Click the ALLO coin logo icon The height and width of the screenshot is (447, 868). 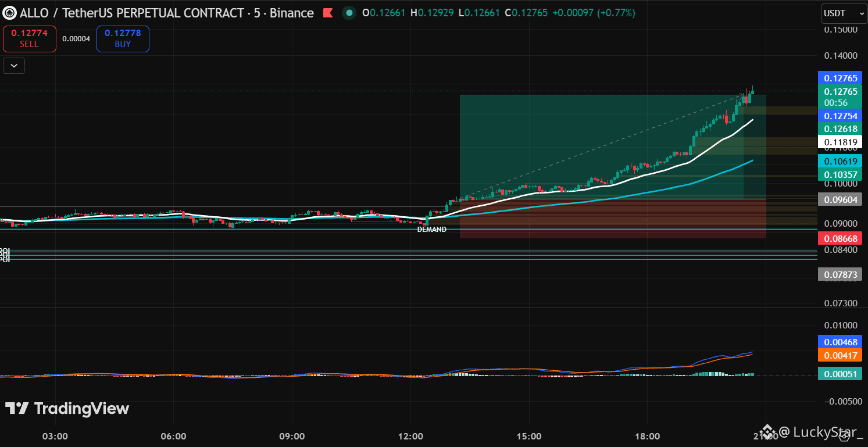(x=9, y=13)
